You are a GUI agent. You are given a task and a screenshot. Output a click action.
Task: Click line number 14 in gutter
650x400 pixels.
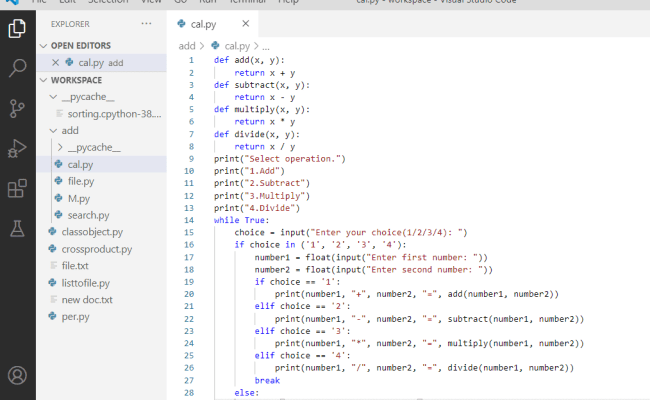189,220
